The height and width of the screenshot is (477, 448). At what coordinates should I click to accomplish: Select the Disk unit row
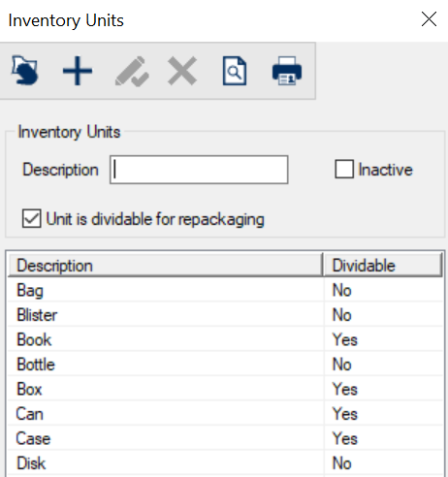click(x=225, y=463)
